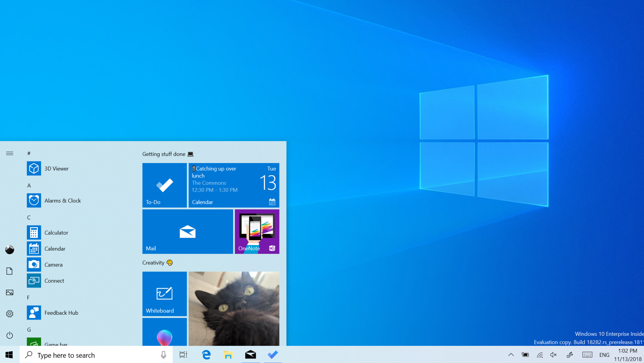Launch the Mail tile
The image size is (644, 363).
tap(187, 231)
